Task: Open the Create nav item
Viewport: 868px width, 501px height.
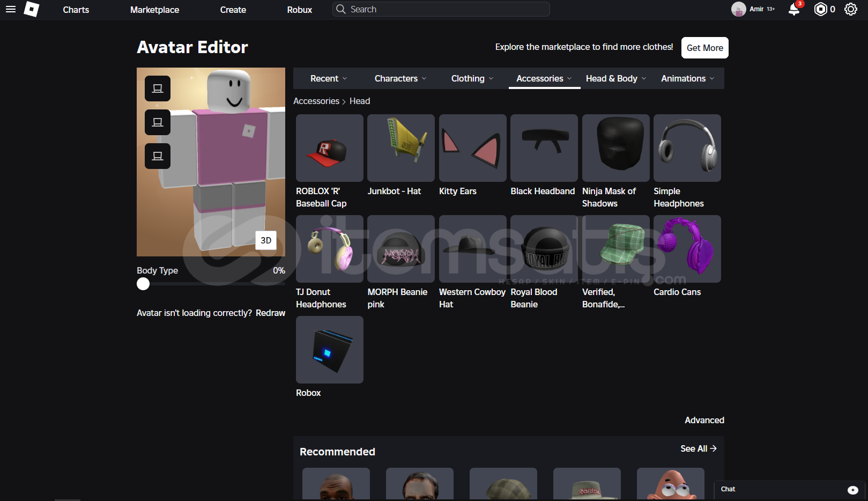Action: (233, 10)
